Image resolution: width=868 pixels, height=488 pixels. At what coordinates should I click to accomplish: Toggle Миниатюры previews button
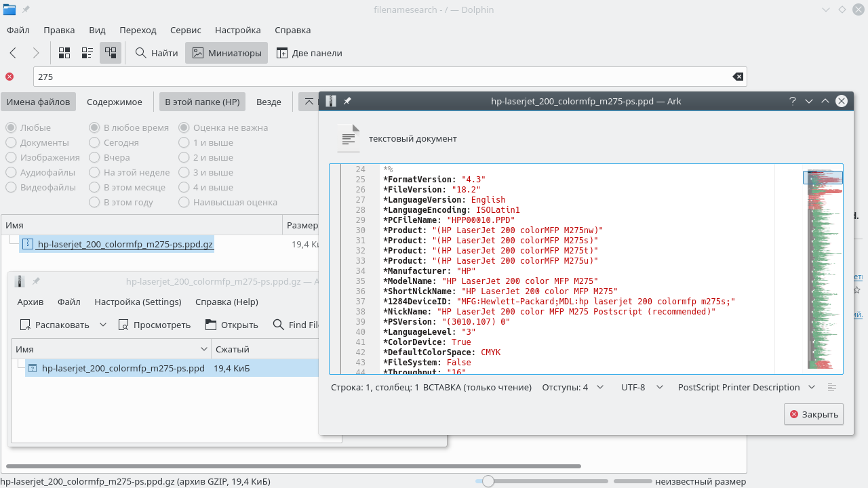(x=226, y=53)
